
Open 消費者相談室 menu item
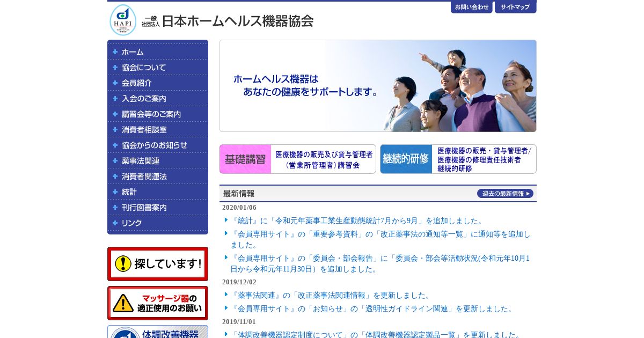click(x=158, y=130)
